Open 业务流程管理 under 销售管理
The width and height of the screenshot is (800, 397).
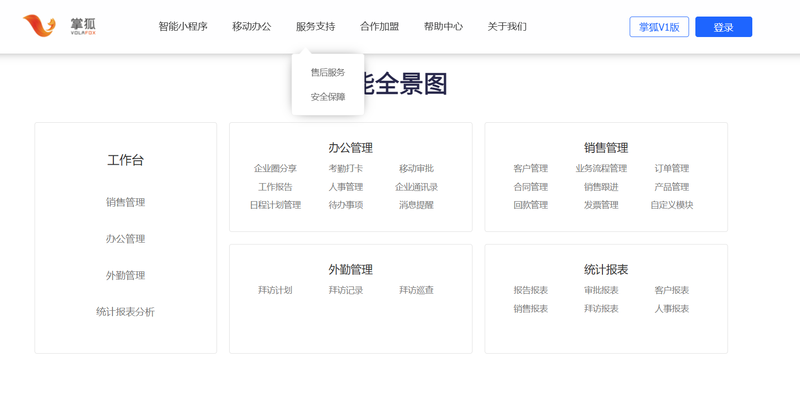pos(601,168)
